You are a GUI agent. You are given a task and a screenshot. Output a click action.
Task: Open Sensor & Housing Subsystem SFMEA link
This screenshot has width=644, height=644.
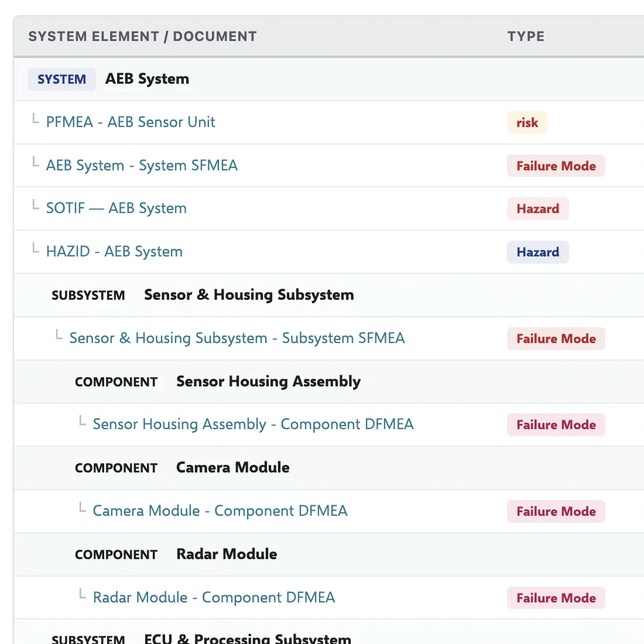(237, 338)
